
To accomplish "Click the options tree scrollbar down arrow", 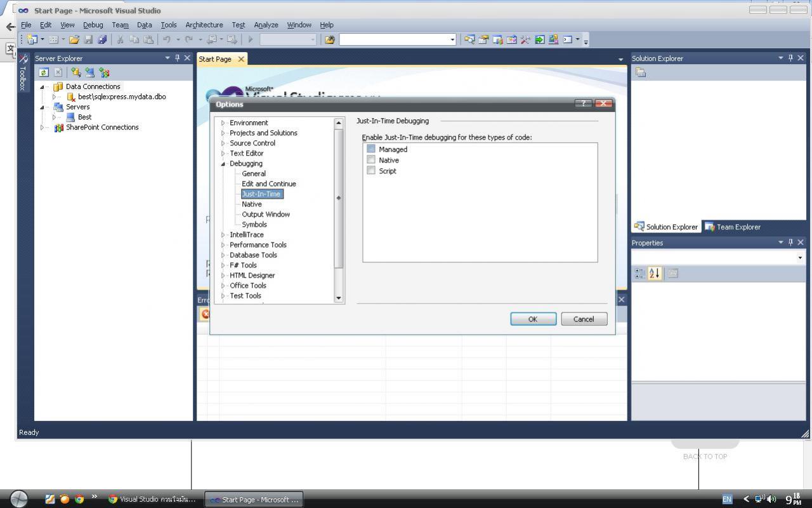I will pos(339,298).
